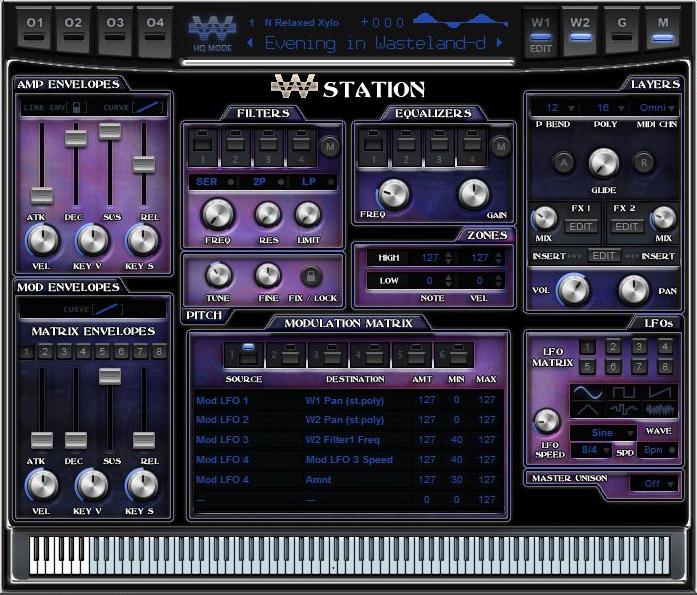Screen dimensions: 697x595
Task: Toggle equalizer band 4 switch
Action: pos(472,147)
